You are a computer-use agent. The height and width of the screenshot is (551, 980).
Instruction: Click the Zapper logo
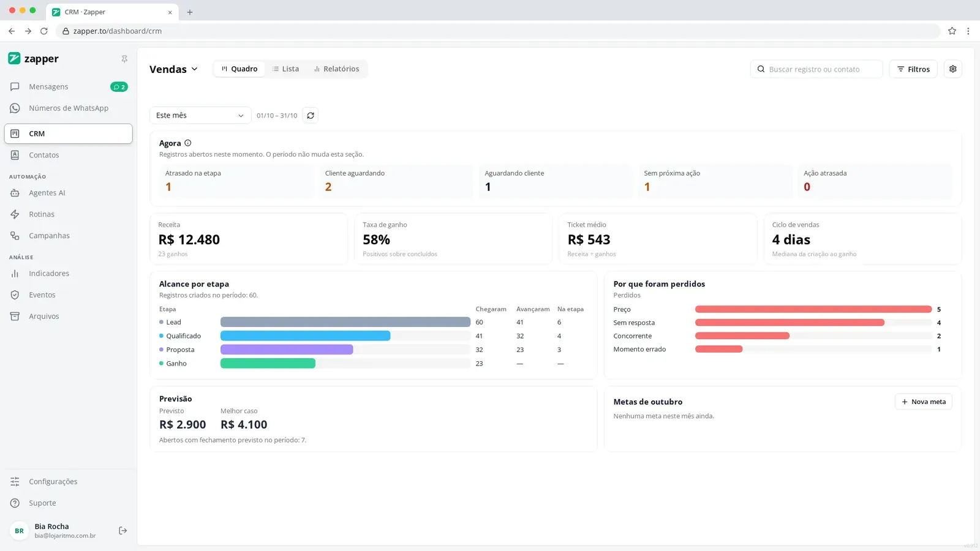(33, 59)
